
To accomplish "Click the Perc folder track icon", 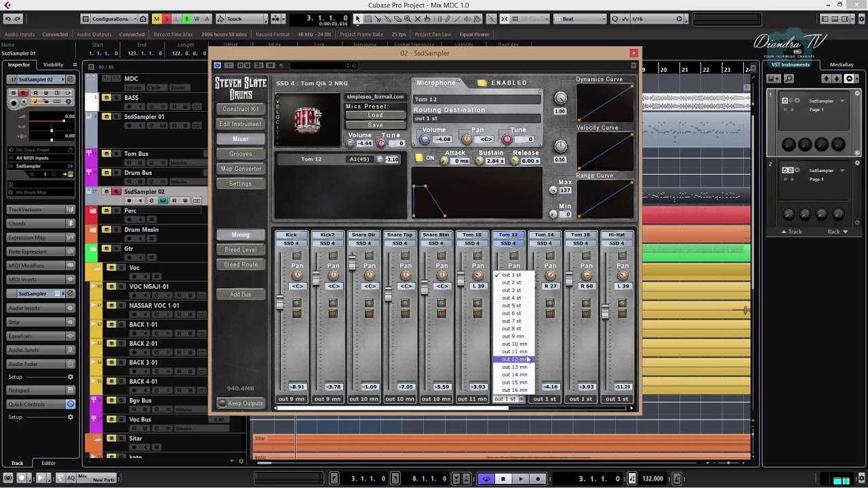I will coord(94,211).
